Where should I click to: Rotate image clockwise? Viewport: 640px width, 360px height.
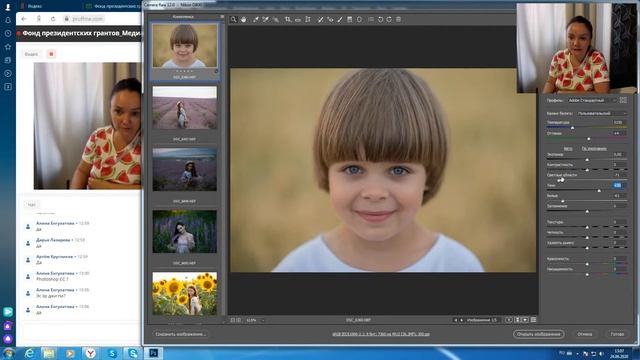point(389,20)
